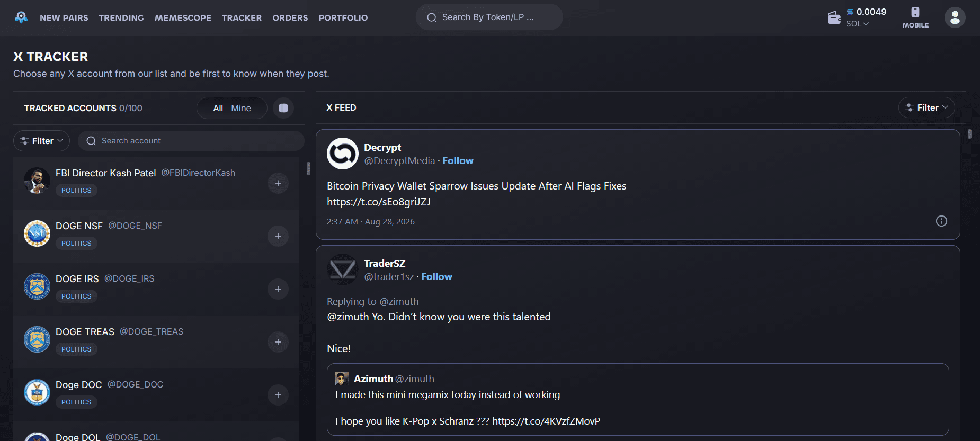The width and height of the screenshot is (980, 441).
Task: Add DOGE TREAS account with plus button
Action: pos(278,342)
